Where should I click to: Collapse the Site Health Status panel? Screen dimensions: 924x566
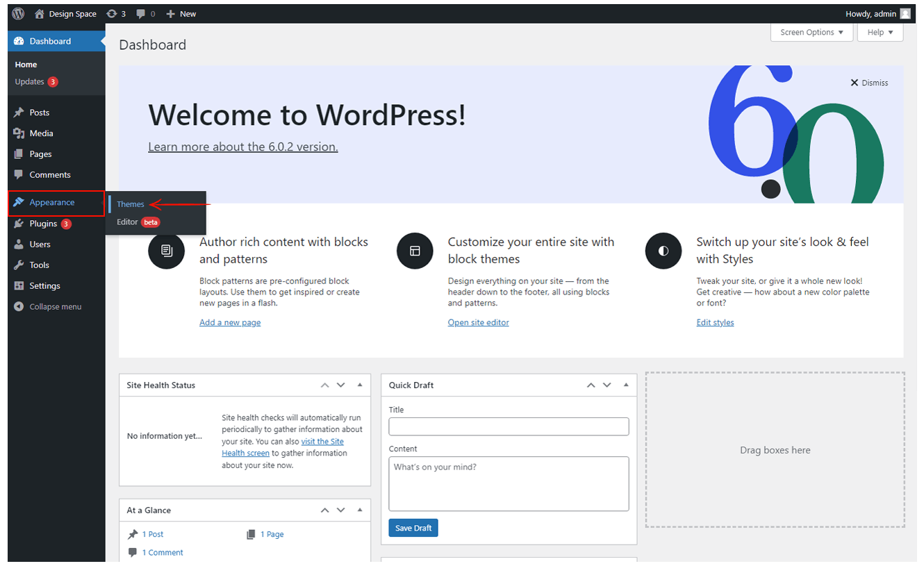[x=360, y=385]
